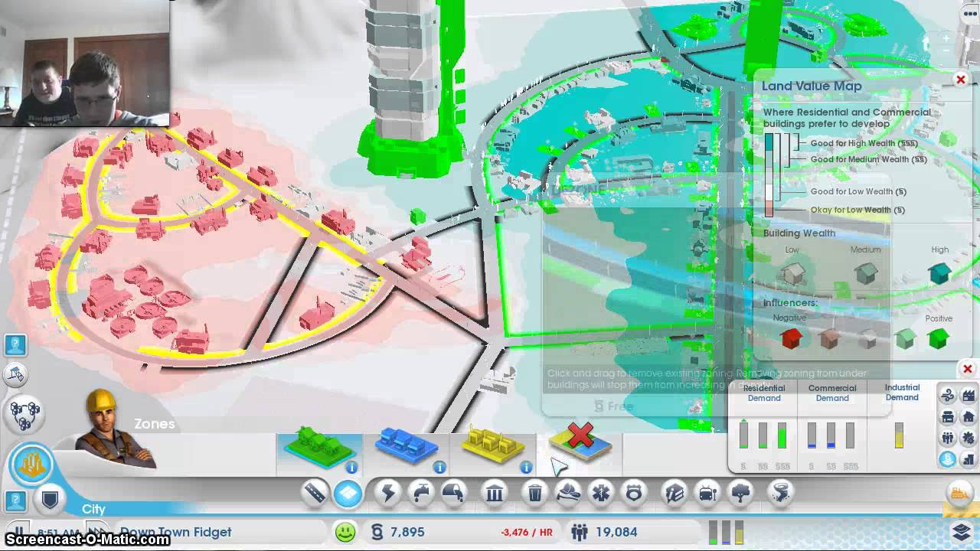Click the Medium wealth building legend icon
This screenshot has height=551, width=980.
866,273
